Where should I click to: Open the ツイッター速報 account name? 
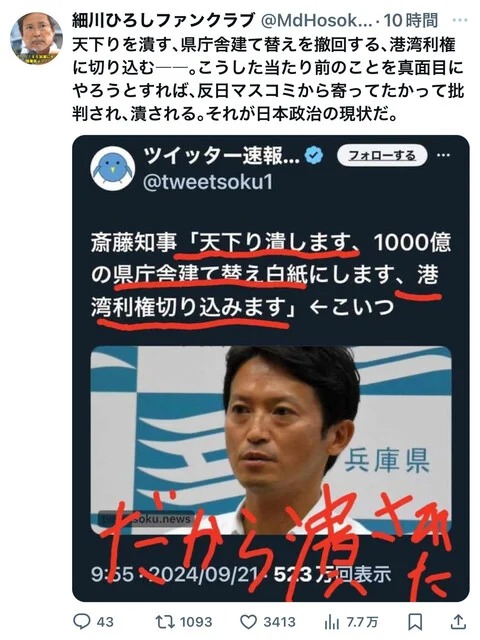coord(222,156)
